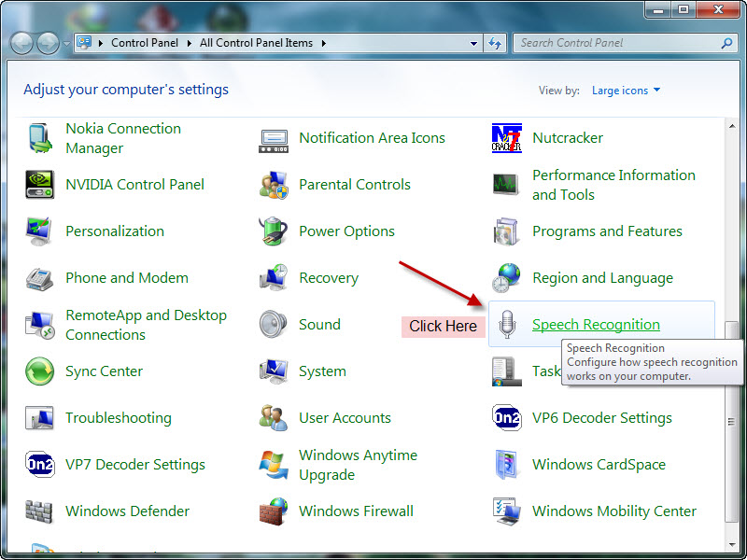Viewport: 747px width, 560px height.
Task: Click the Windows Anytime Upgrade icon
Action: (274, 465)
